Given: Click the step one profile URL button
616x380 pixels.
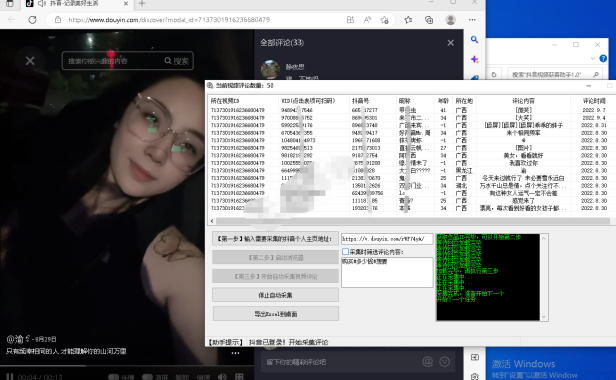Looking at the screenshot, I should coord(275,239).
